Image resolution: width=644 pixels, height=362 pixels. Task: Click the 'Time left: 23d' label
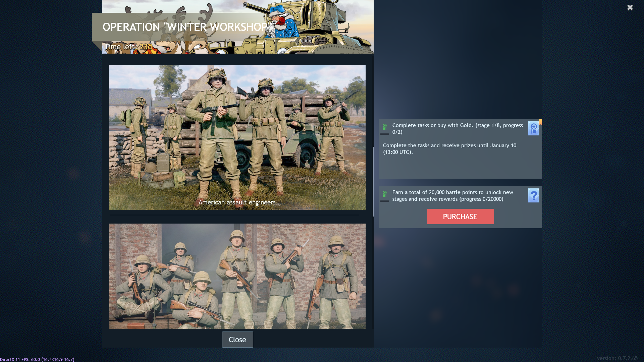[x=128, y=47]
